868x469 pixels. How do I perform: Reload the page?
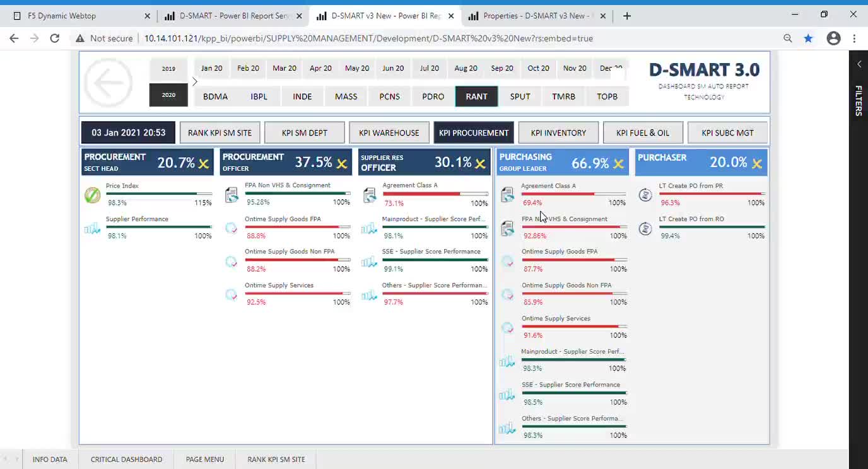coord(55,38)
